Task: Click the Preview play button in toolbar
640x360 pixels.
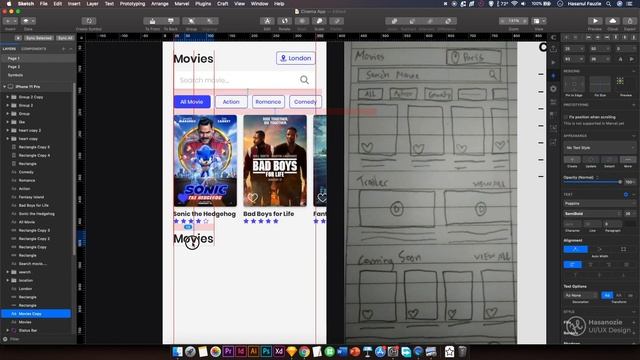Action: click(x=595, y=21)
